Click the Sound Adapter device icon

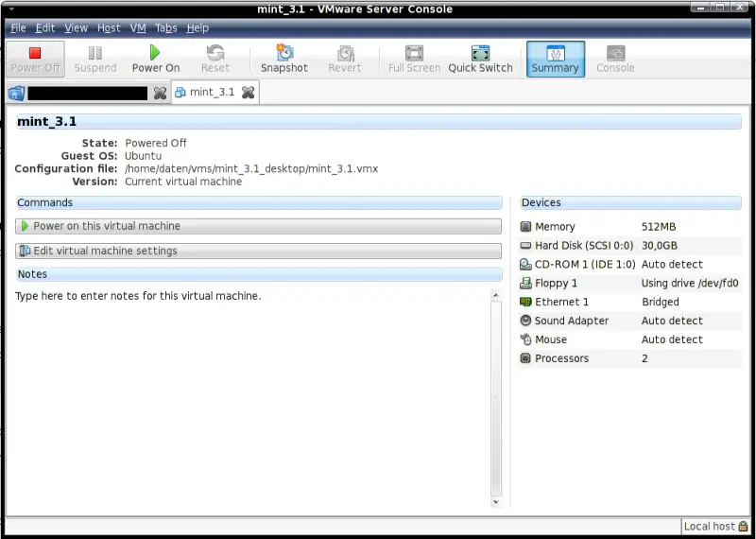tap(525, 321)
